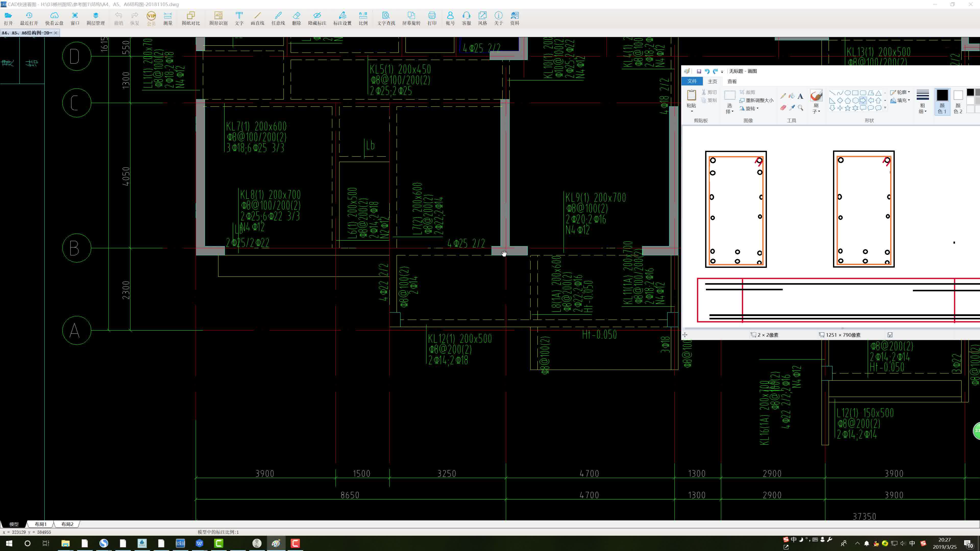Select the measure (测量) tool
The height and width of the screenshot is (551, 980).
[x=168, y=18]
